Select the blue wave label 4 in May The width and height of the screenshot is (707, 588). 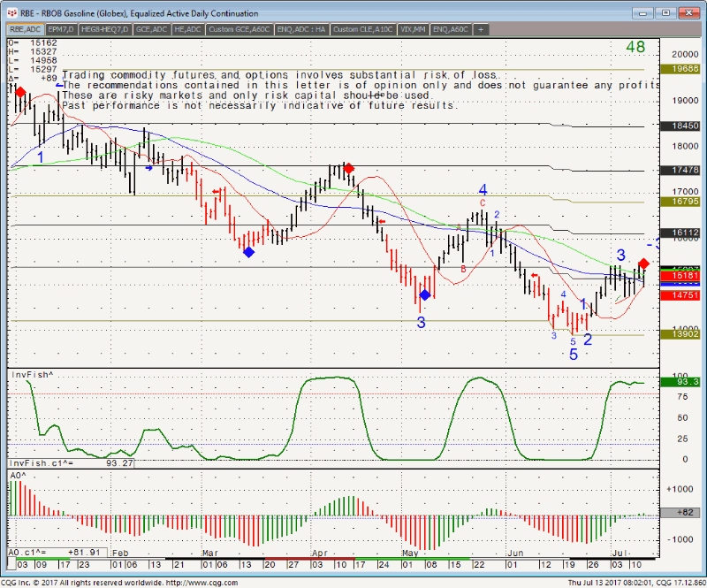pyautogui.click(x=483, y=190)
